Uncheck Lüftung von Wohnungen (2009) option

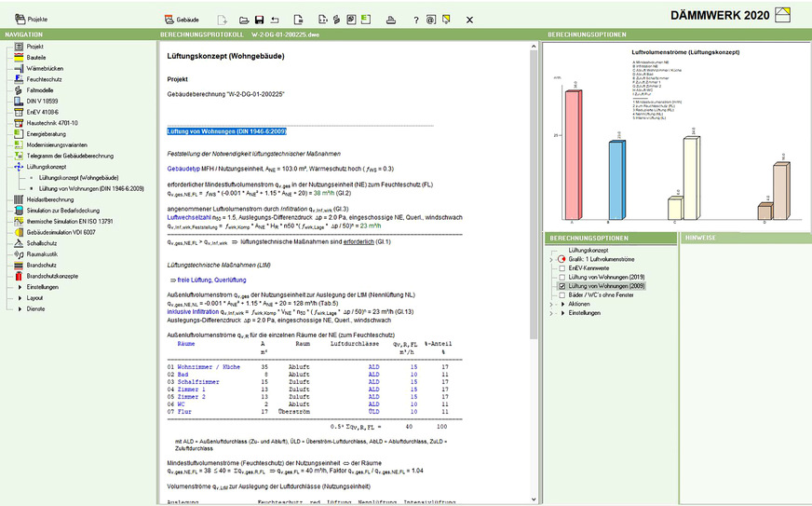point(562,286)
